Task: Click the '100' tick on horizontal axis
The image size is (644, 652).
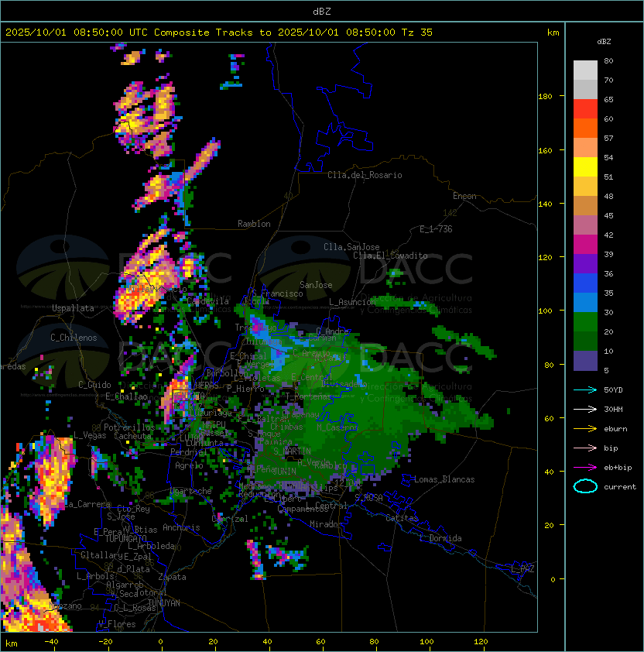Action: 426,642
